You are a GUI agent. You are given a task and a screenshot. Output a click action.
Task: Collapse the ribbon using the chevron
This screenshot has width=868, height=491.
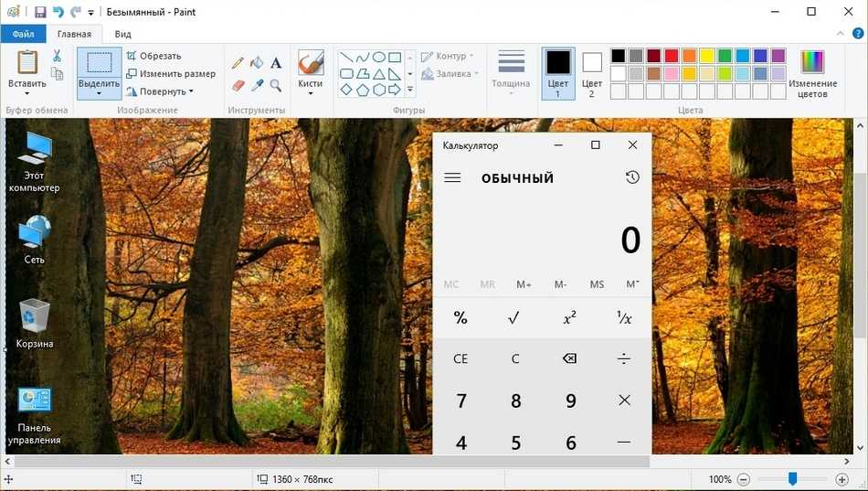pos(841,34)
